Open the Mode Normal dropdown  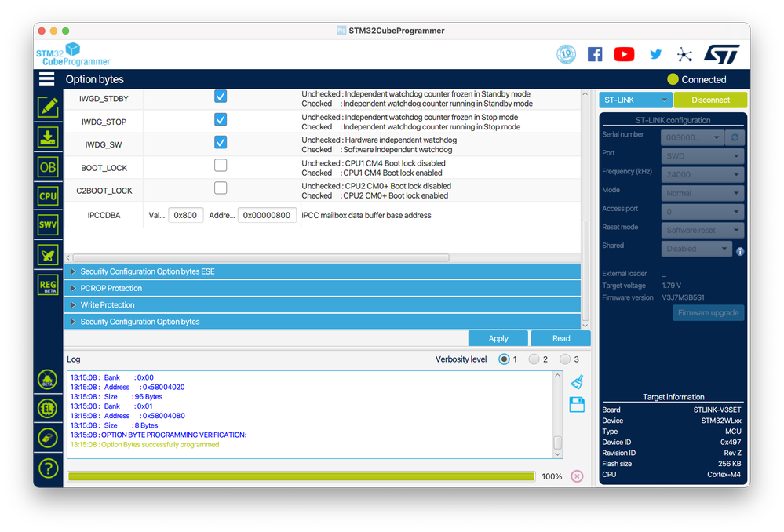tap(702, 193)
